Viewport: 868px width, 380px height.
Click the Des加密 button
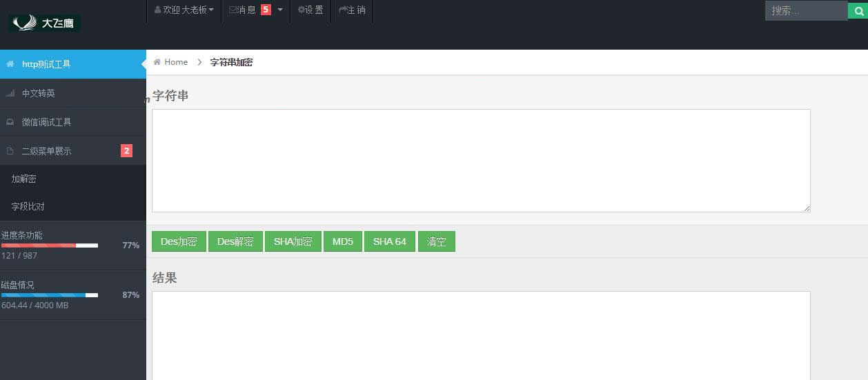click(x=179, y=241)
